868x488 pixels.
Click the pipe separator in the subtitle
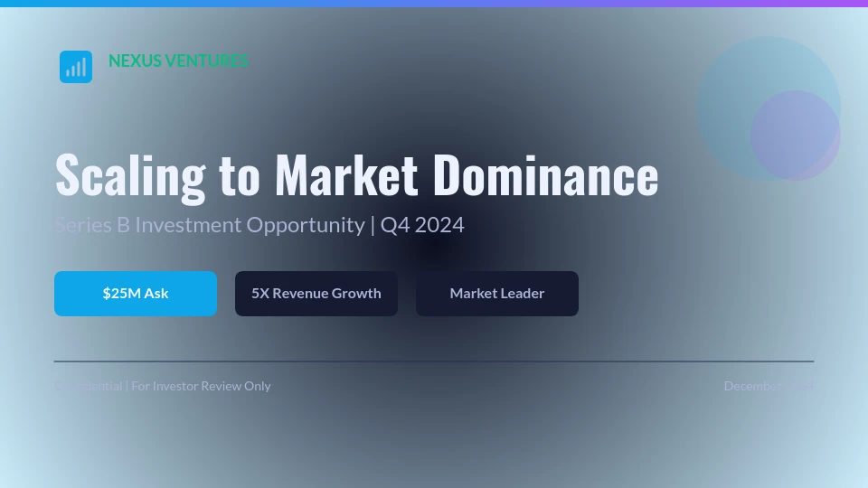(372, 225)
